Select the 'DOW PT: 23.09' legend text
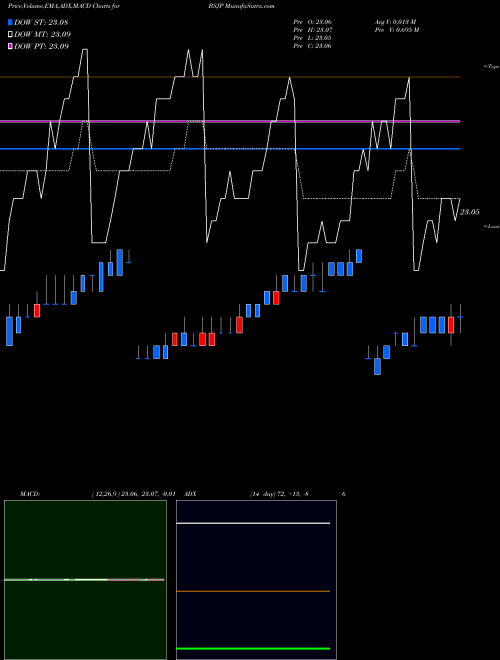This screenshot has height=660, width=500. [42, 46]
